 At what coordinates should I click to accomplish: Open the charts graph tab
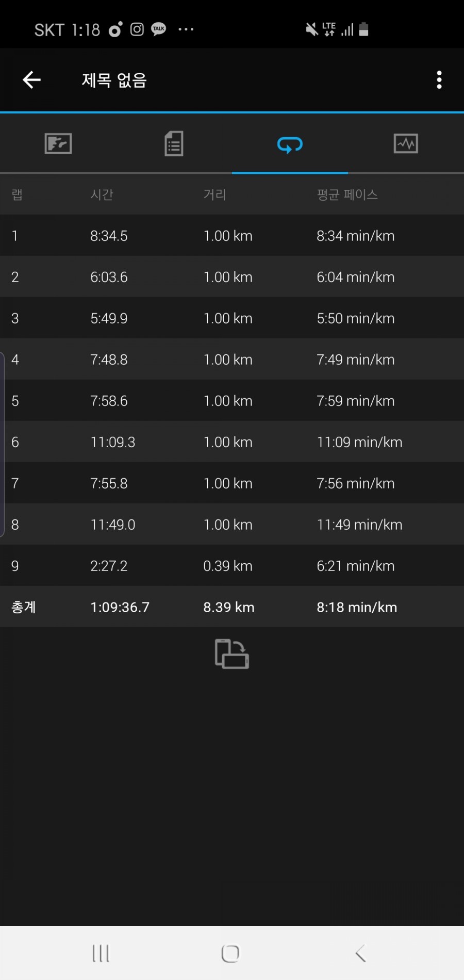pos(406,143)
